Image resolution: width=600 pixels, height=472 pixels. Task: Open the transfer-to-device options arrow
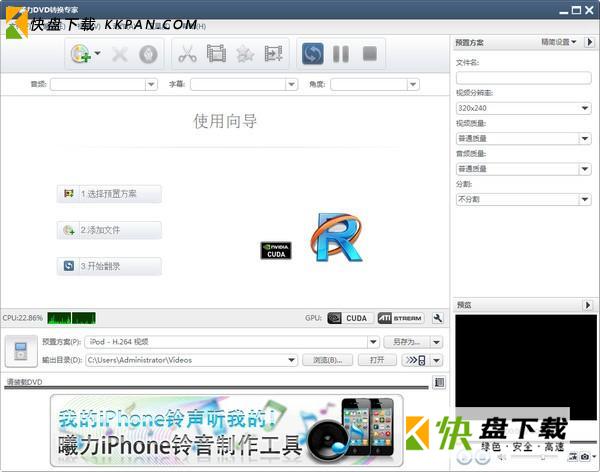click(437, 360)
